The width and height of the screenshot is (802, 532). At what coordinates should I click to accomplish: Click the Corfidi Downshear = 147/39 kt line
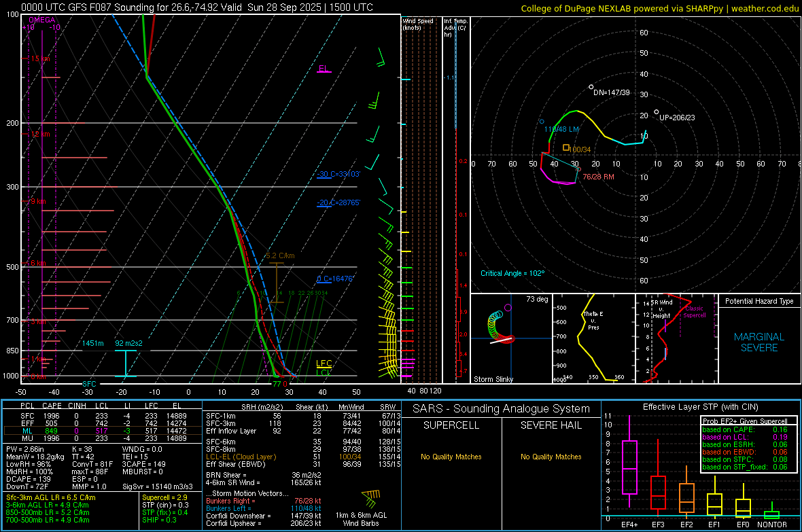click(264, 516)
